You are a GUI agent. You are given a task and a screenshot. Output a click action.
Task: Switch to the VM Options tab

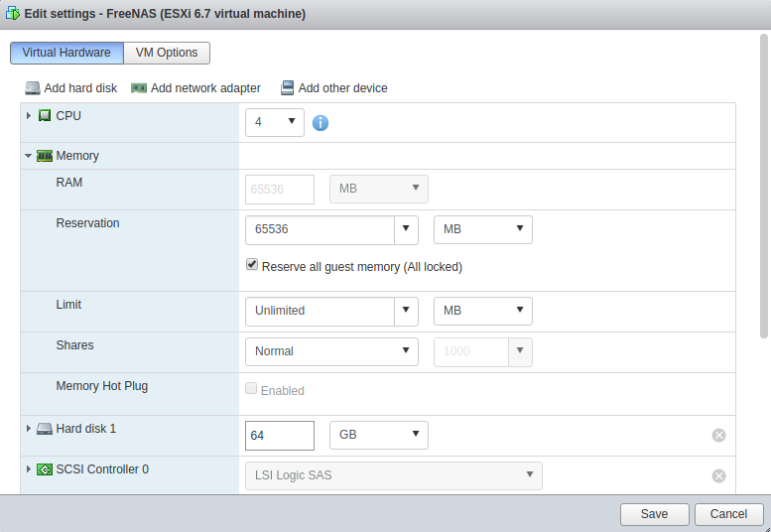[x=167, y=53]
